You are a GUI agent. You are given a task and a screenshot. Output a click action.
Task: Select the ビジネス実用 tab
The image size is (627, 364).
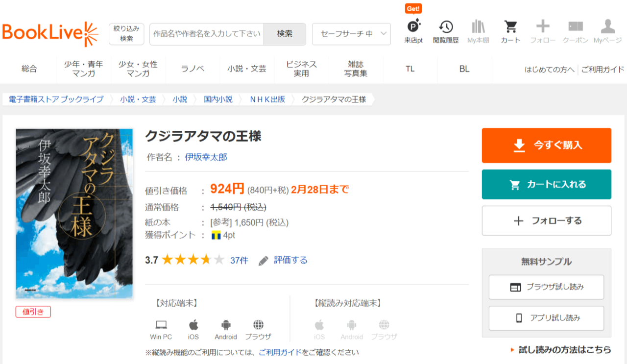coord(301,69)
